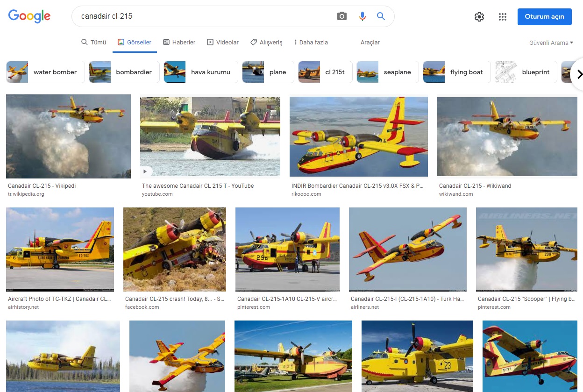
Task: Pick the blueprint chip
Action: [526, 72]
